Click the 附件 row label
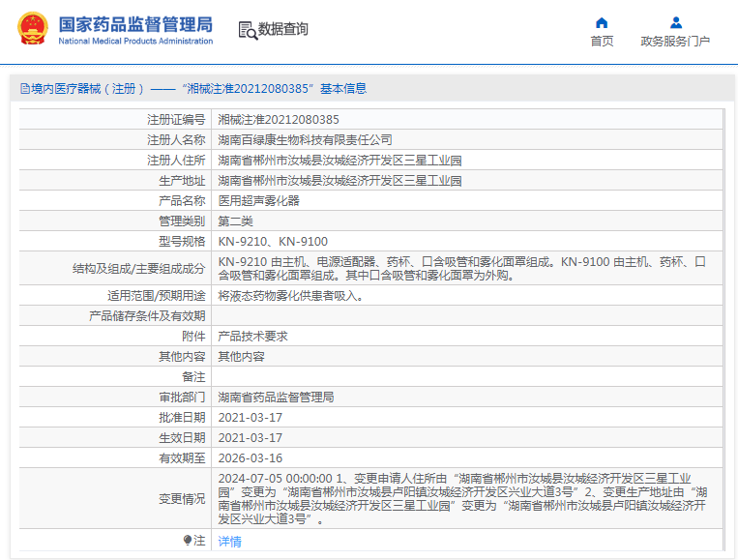The image size is (738, 560). pos(193,336)
